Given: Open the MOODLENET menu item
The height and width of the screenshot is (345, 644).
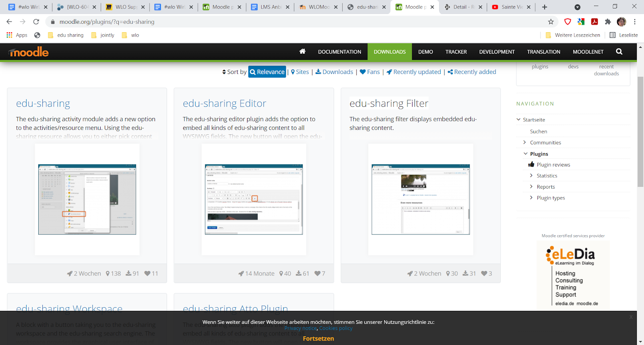Looking at the screenshot, I should [588, 52].
